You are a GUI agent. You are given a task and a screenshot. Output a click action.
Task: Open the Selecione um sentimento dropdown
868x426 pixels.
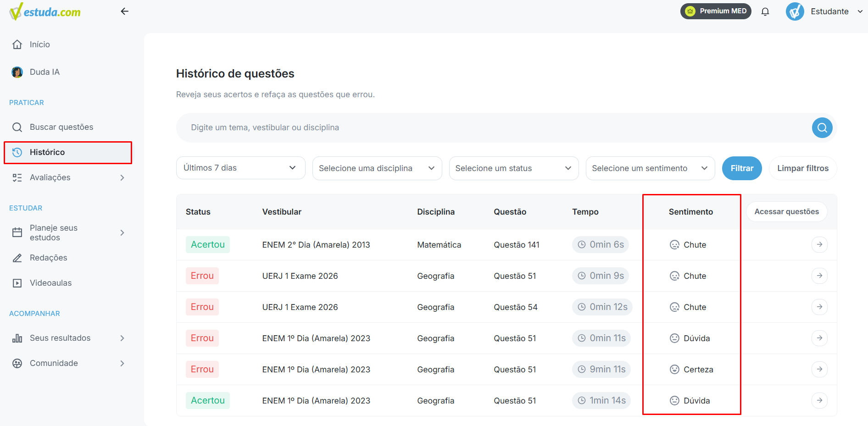[650, 168]
